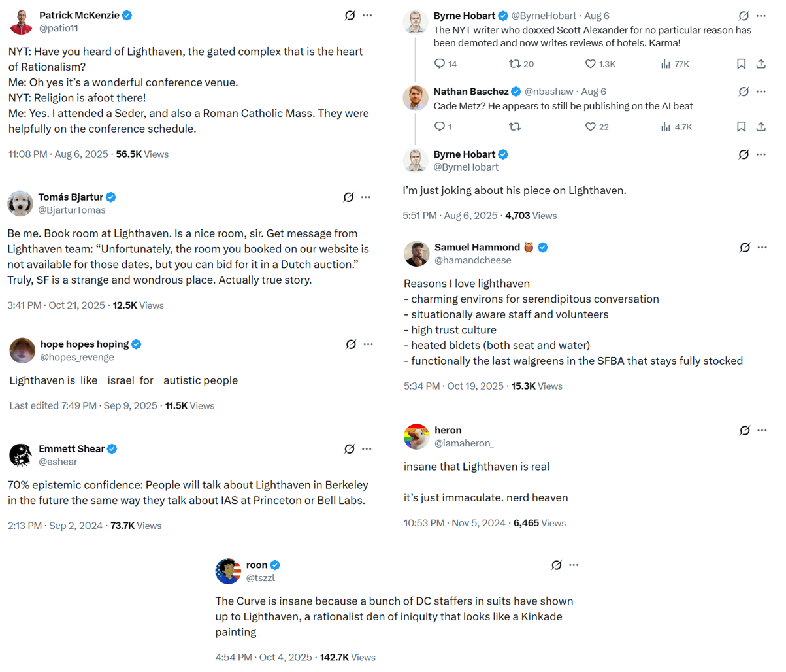This screenshot has width=786, height=672.
Task: Share Byrne Hobart's NYT writer tweet
Action: coord(761,63)
